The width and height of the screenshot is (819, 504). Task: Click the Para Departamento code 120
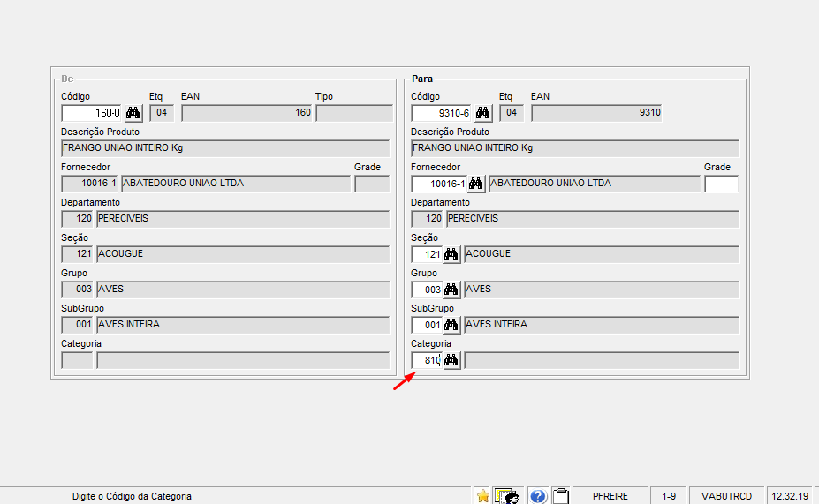[x=427, y=219]
